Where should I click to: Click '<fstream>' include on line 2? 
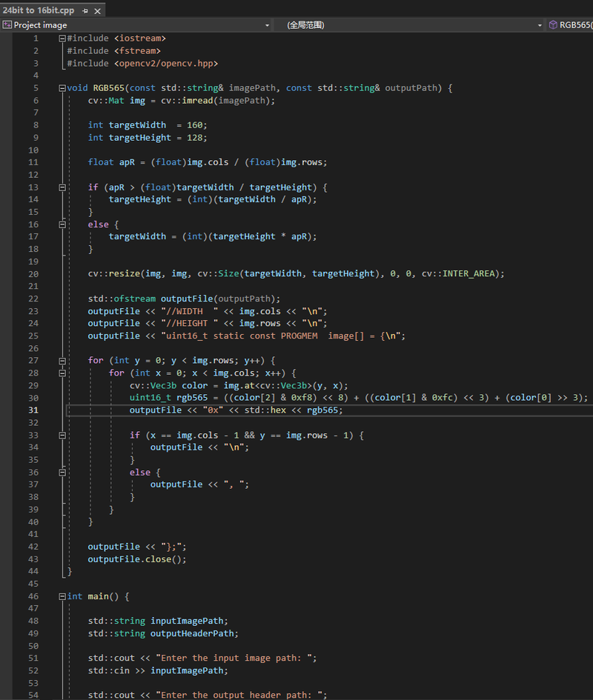(x=137, y=51)
